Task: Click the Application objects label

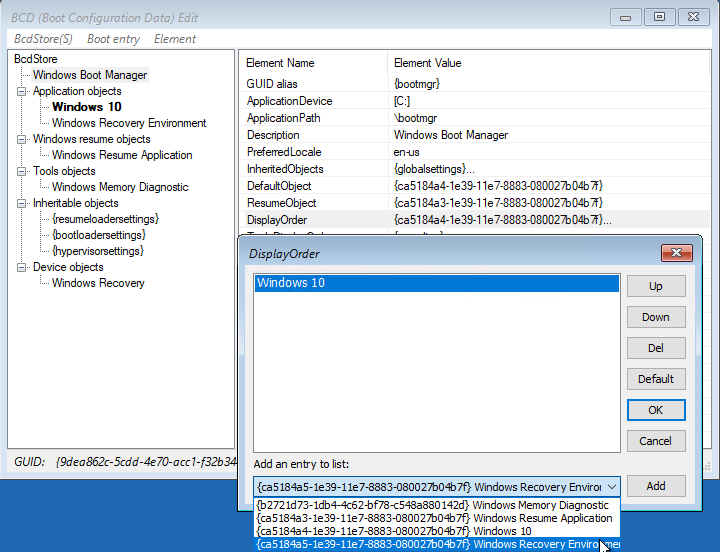Action: 77,91
